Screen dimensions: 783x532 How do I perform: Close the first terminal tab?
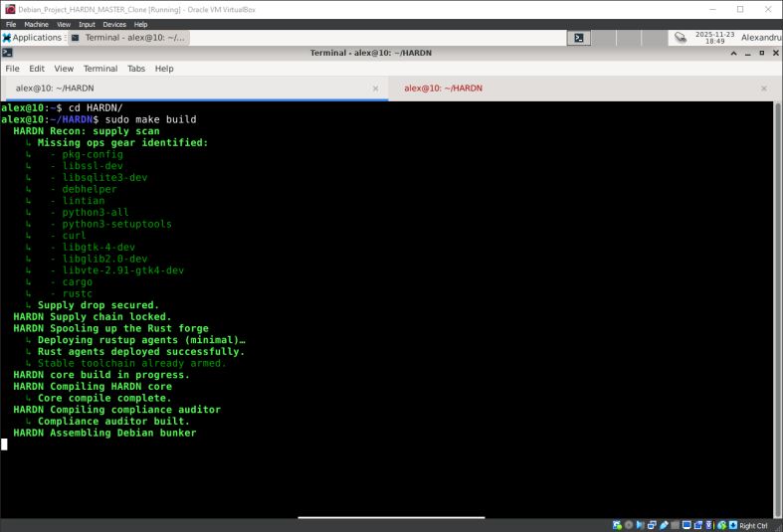(x=375, y=89)
